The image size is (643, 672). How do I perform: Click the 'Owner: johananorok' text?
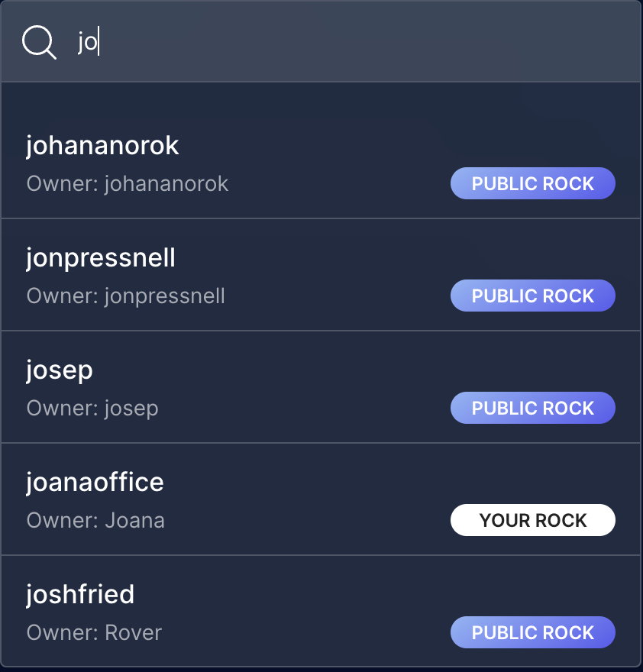(128, 184)
